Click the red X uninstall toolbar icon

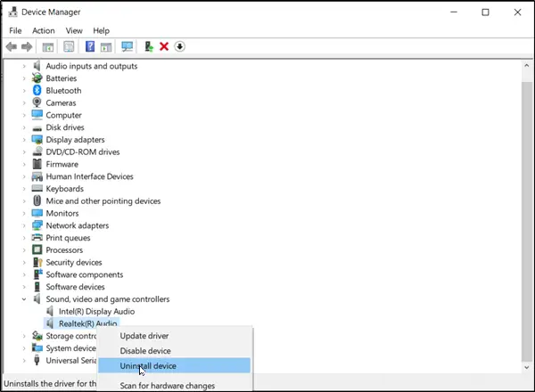pyautogui.click(x=164, y=46)
